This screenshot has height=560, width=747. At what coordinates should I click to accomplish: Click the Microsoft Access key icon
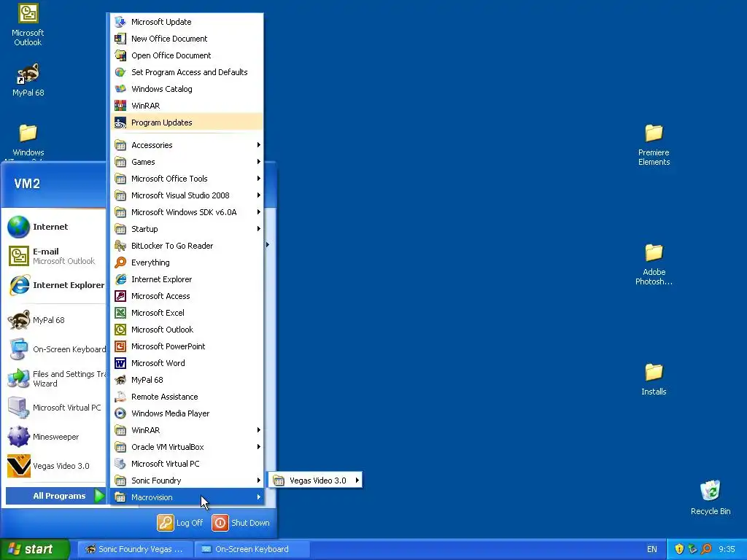(120, 296)
